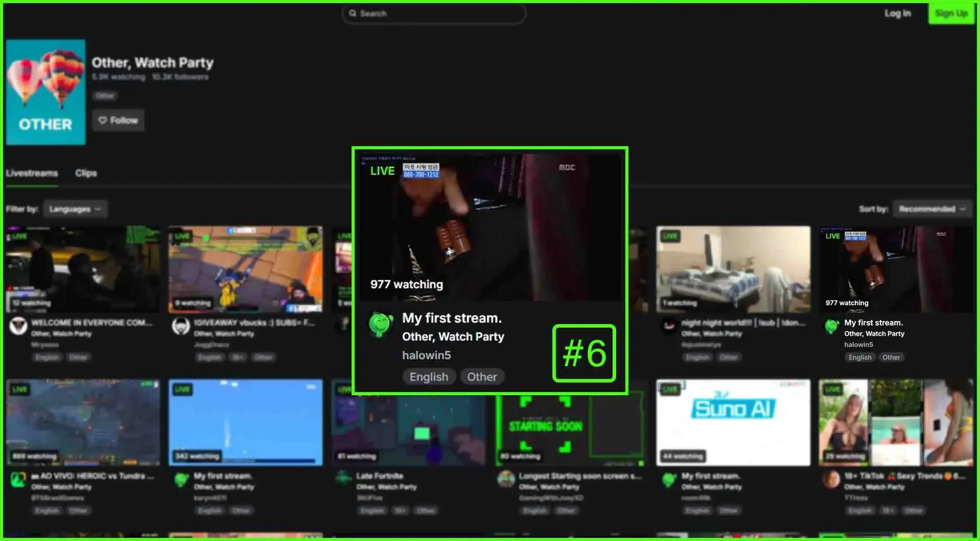This screenshot has width=980, height=541.
Task: Click the search magnifier icon
Action: 352,13
